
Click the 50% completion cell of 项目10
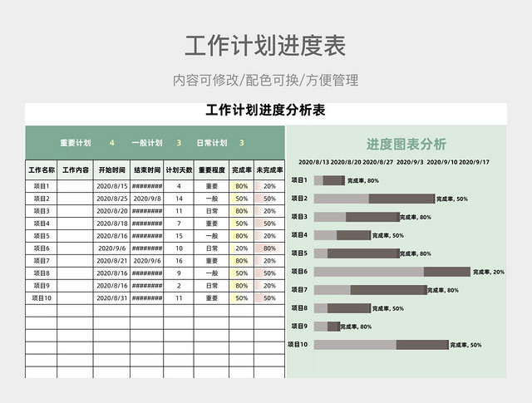[242, 298]
